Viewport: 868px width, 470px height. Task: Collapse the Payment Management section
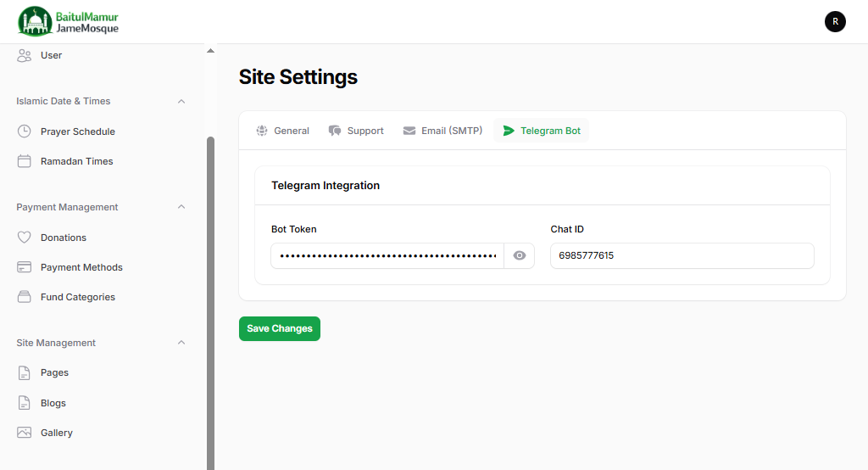pyautogui.click(x=181, y=207)
